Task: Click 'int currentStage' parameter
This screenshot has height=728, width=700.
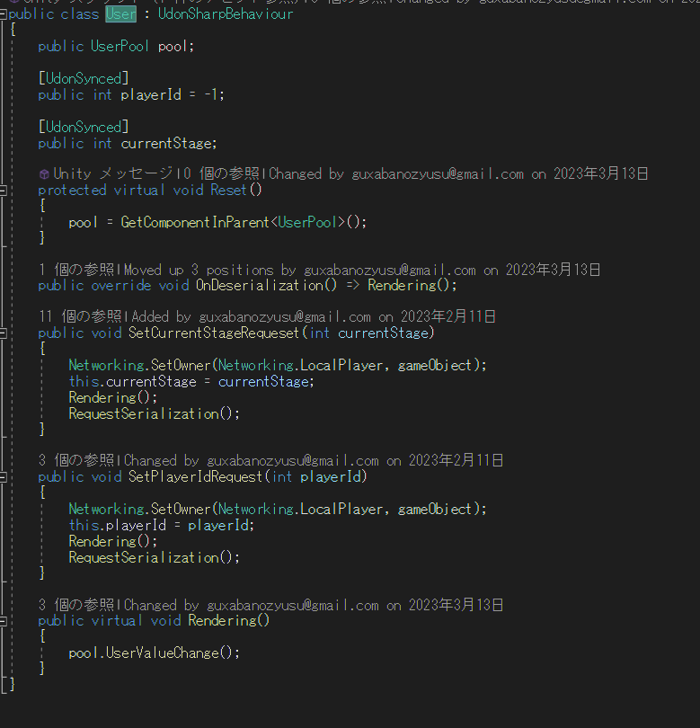Action: click(369, 333)
